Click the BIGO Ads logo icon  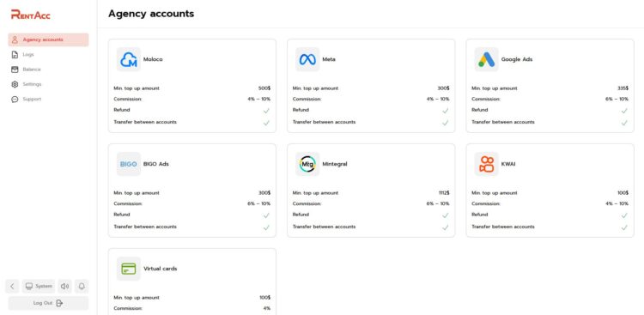pyautogui.click(x=129, y=164)
